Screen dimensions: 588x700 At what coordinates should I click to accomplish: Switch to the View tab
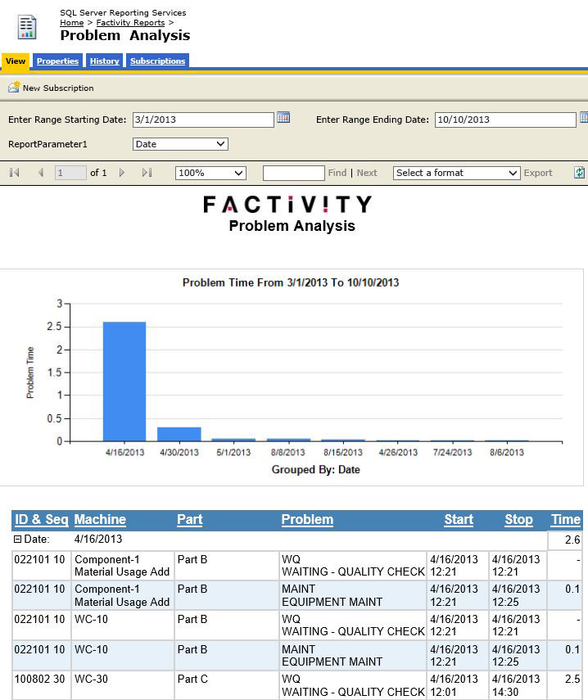click(16, 61)
